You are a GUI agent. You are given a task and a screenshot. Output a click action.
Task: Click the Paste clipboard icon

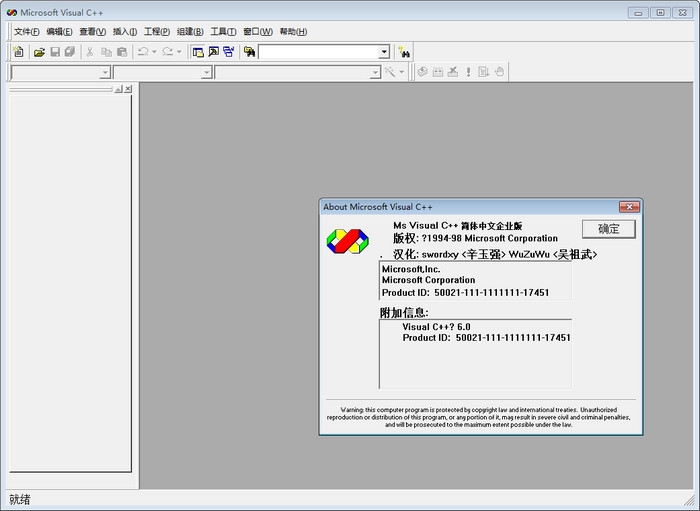click(x=122, y=52)
